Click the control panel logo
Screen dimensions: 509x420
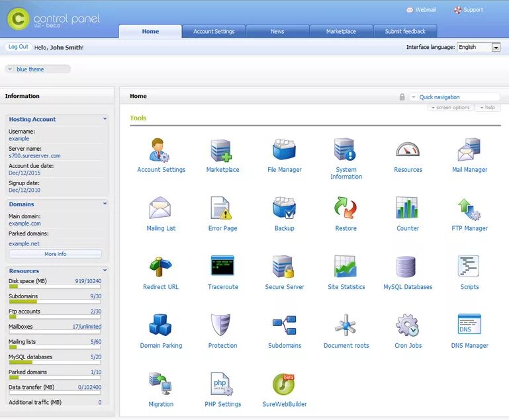click(54, 19)
